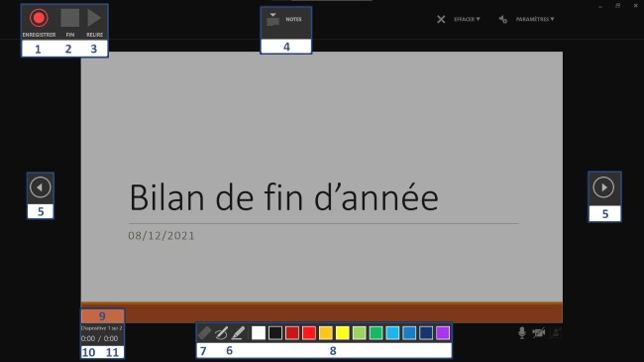The image size is (644, 362).
Task: Start recording with the red Enregistrer button
Action: [39, 18]
